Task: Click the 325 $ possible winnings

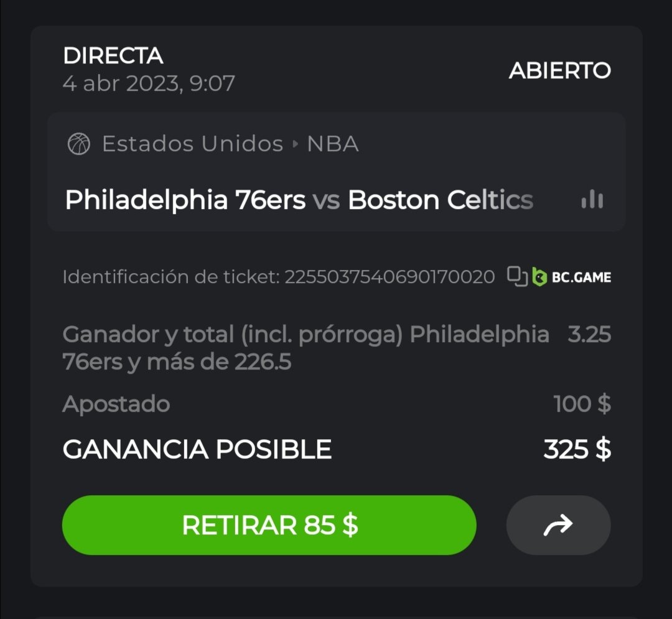Action: [577, 449]
